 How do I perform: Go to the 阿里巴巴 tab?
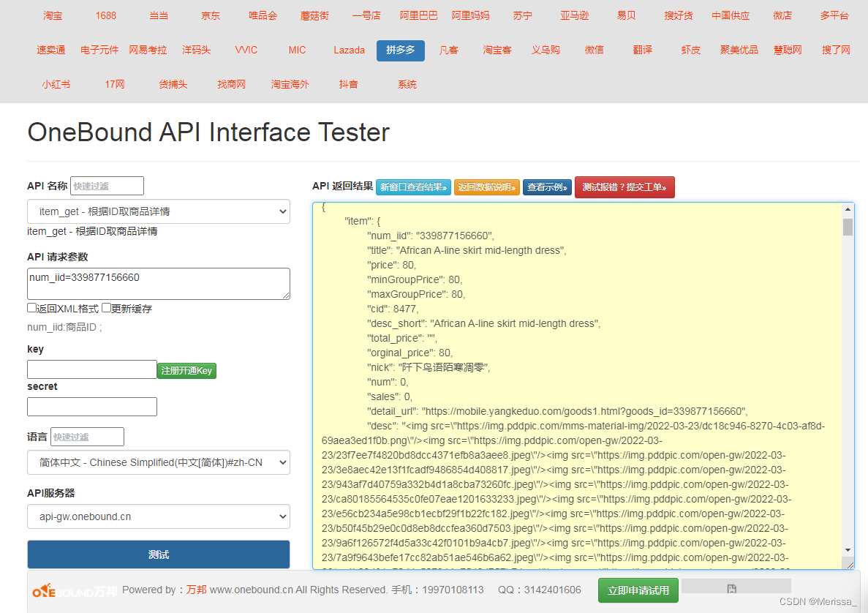(x=418, y=15)
